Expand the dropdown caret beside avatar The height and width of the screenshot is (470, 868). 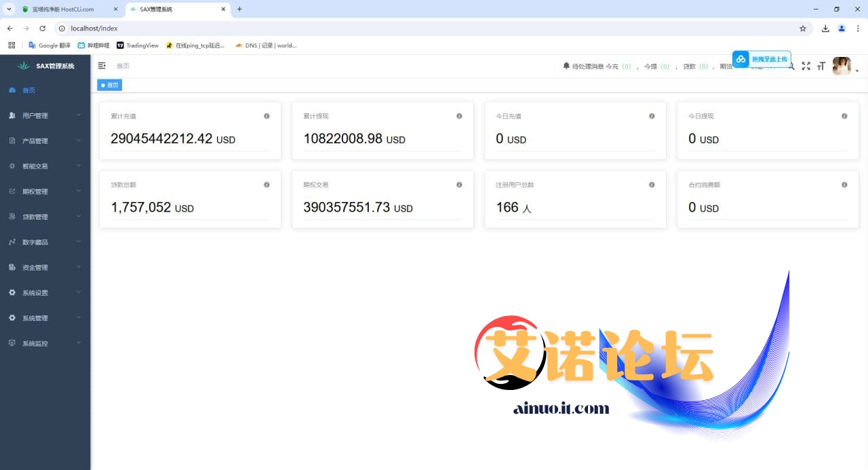[x=857, y=71]
